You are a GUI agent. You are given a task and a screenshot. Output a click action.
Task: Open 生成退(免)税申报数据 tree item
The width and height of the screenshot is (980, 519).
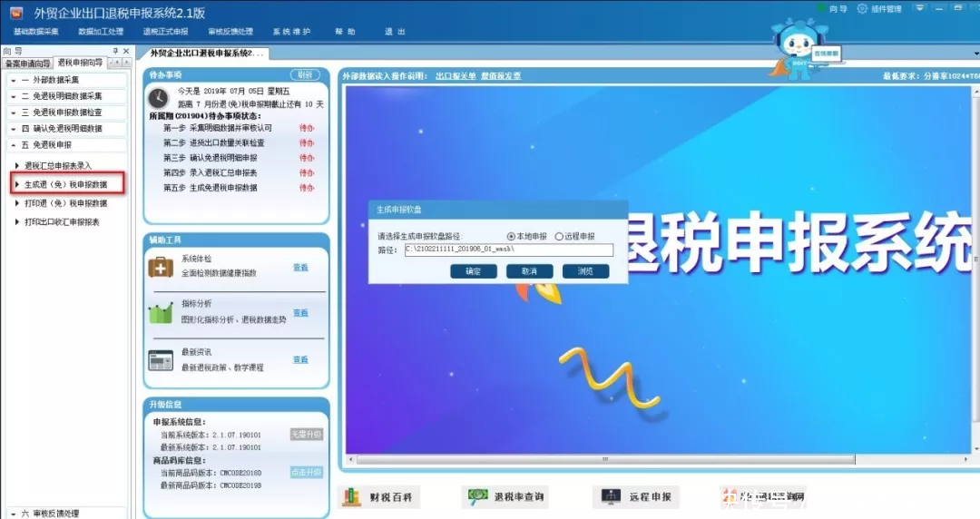(65, 184)
